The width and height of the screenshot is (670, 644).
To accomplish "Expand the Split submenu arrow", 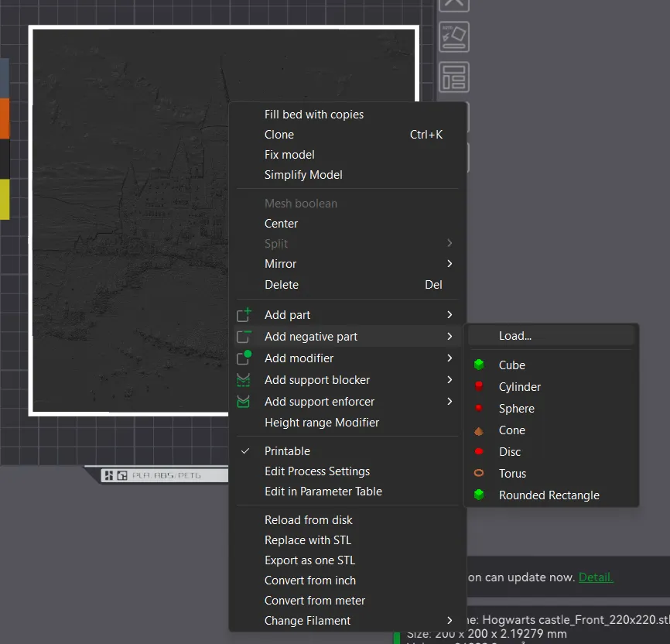I will point(449,243).
